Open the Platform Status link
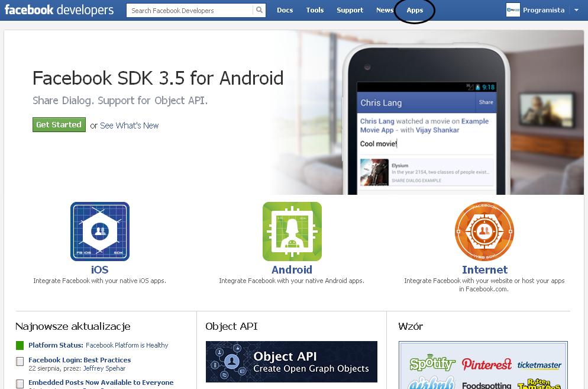The image size is (588, 389). (56, 345)
